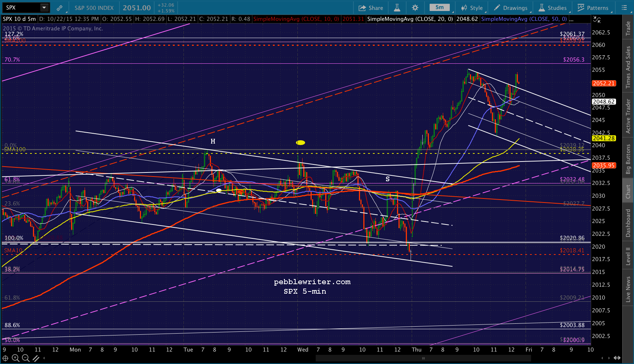Click the 2051.00 last price value

click(x=137, y=8)
